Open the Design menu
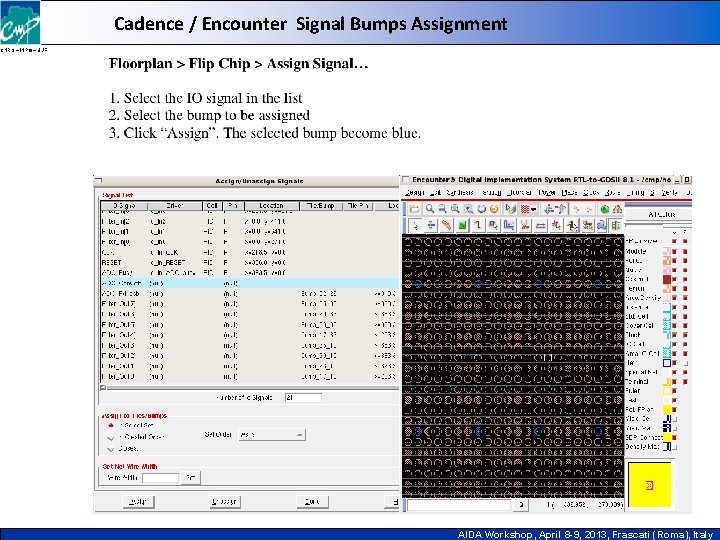 (415, 193)
